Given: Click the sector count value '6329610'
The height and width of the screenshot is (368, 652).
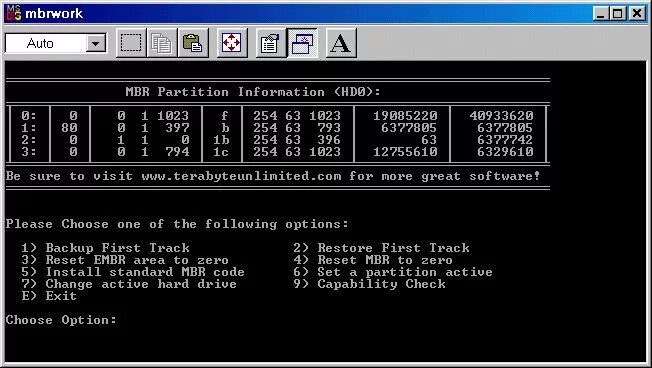Looking at the screenshot, I should click(505, 152).
